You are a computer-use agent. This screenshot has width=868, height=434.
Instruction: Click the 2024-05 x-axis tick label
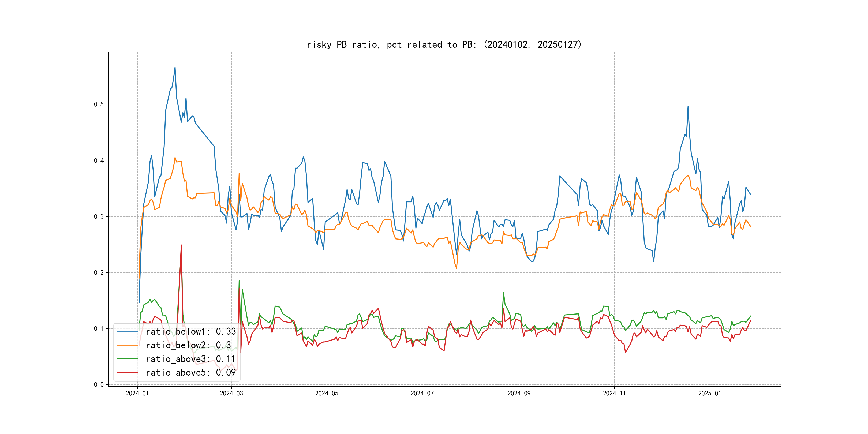point(327,393)
